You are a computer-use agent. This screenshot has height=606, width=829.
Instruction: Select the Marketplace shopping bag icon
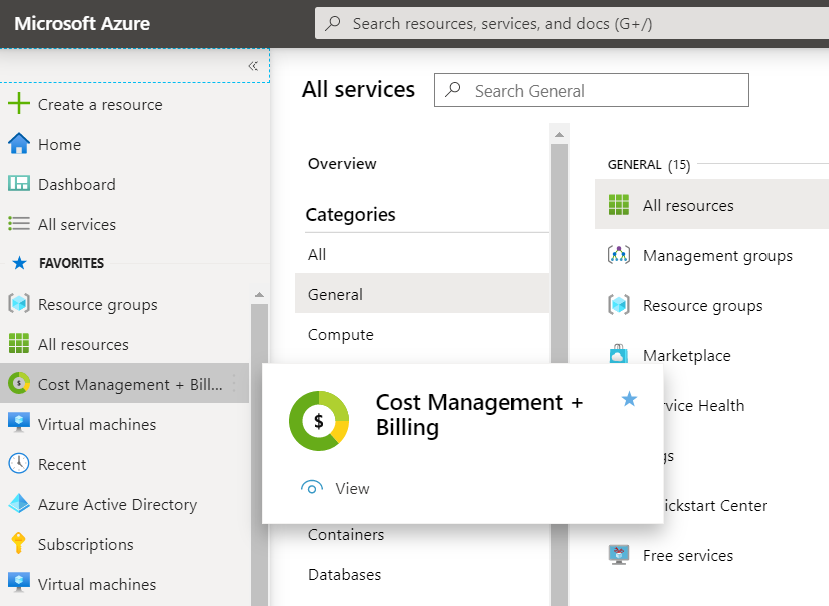point(619,355)
